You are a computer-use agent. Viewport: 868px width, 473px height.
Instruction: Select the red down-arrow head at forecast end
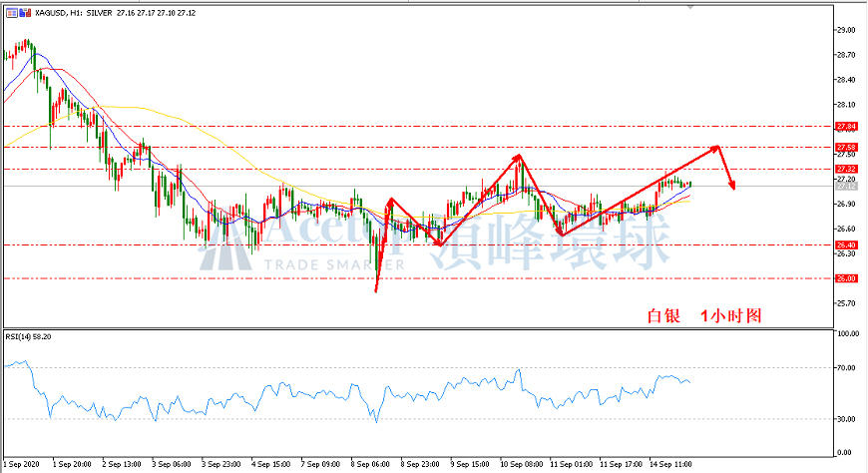pos(732,185)
